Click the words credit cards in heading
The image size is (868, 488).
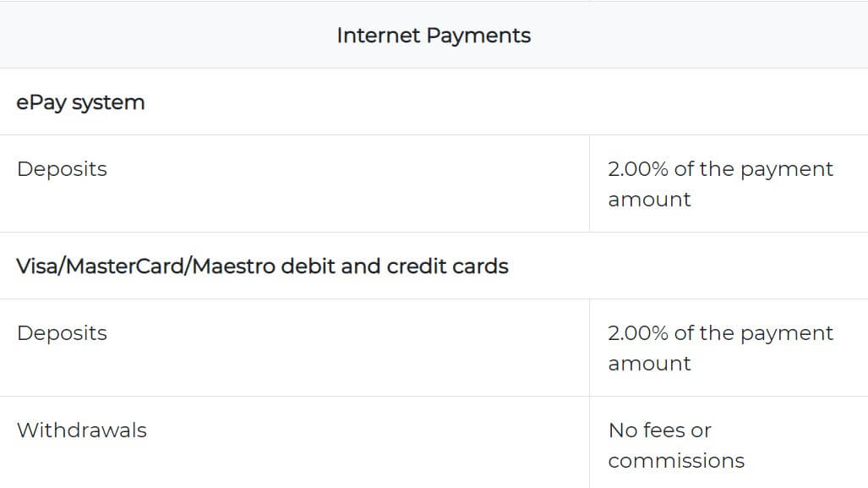[447, 266]
